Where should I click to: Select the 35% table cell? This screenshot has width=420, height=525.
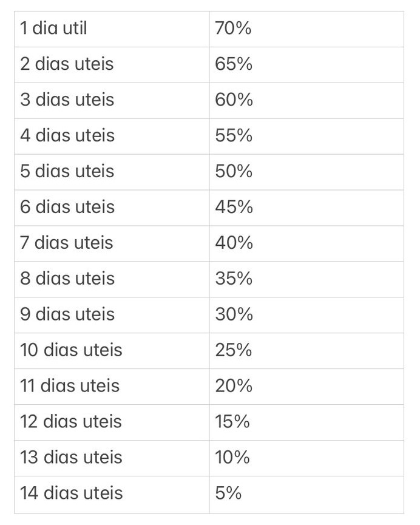[x=234, y=279]
